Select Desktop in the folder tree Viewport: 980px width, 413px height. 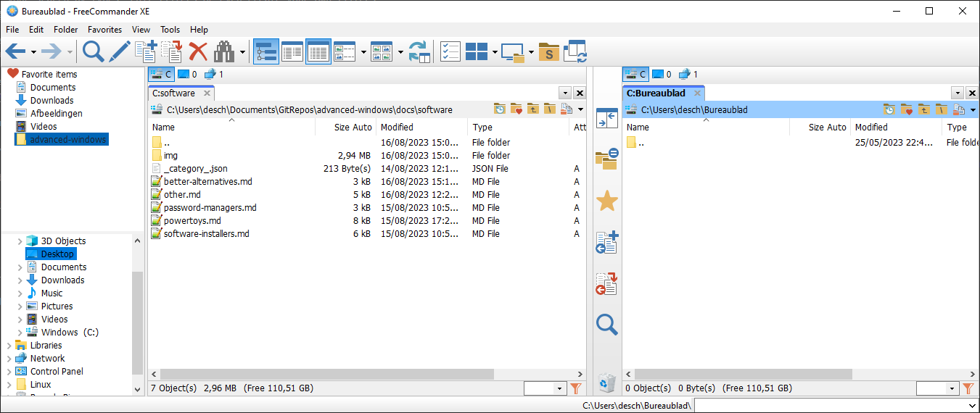[x=57, y=254]
